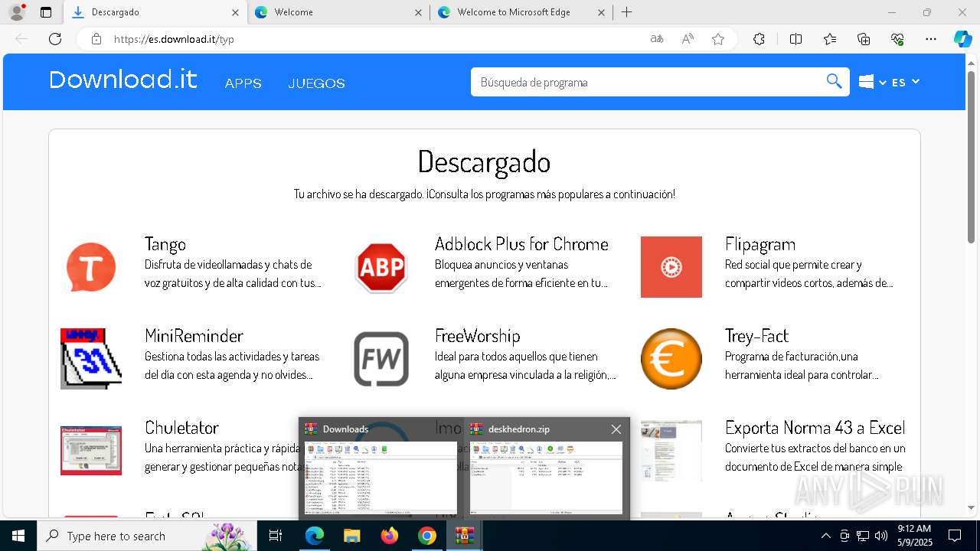This screenshot has width=980, height=551.
Task: Open the Trey-Fact title link
Action: tap(756, 336)
